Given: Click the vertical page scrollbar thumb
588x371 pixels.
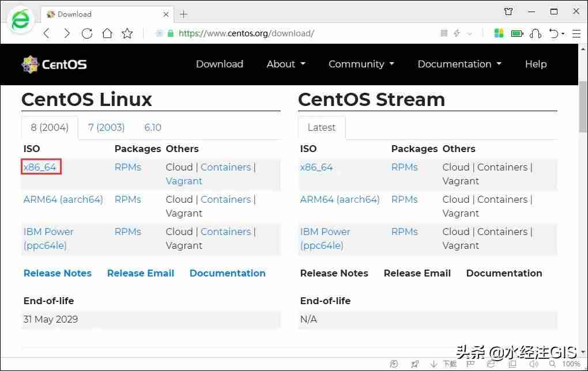Looking at the screenshot, I should (x=583, y=107).
